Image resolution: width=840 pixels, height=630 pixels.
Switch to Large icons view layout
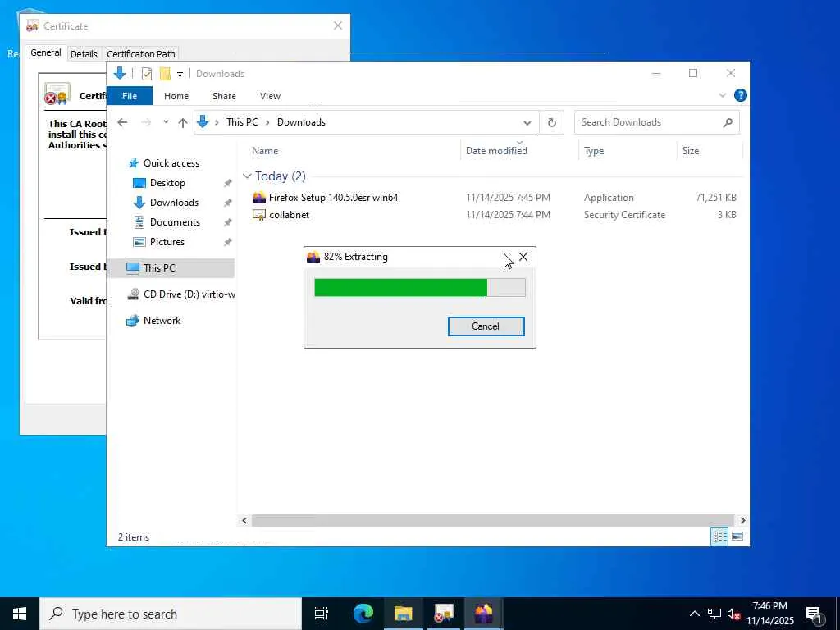tap(737, 536)
